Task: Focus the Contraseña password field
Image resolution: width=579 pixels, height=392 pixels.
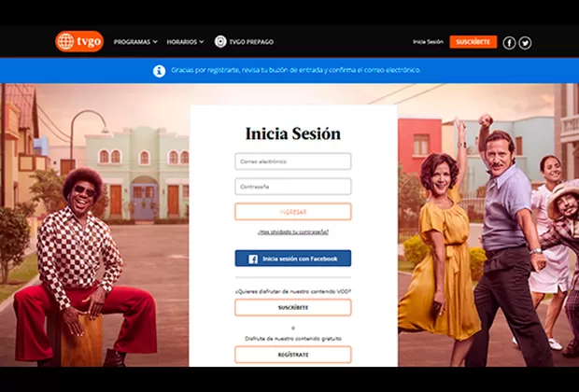Action: (293, 187)
